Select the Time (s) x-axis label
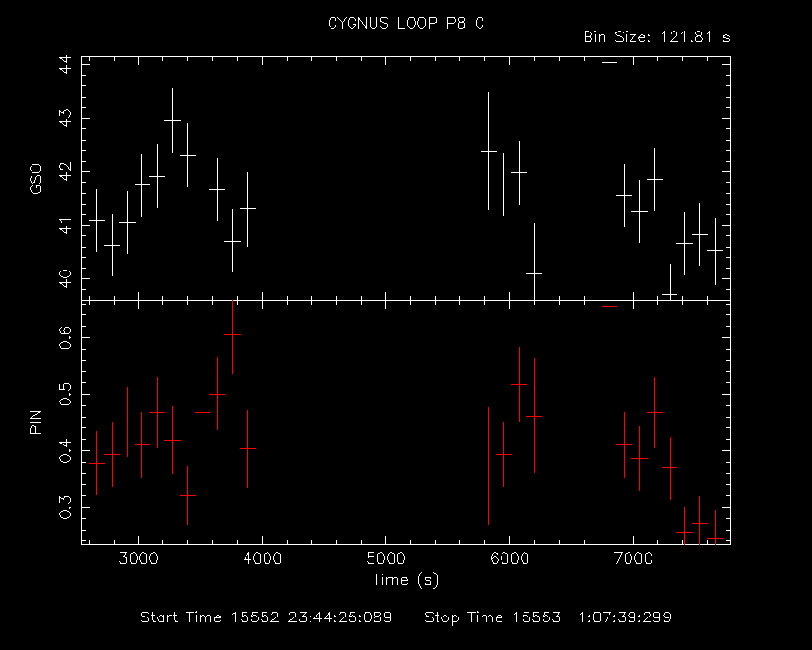 pyautogui.click(x=405, y=579)
